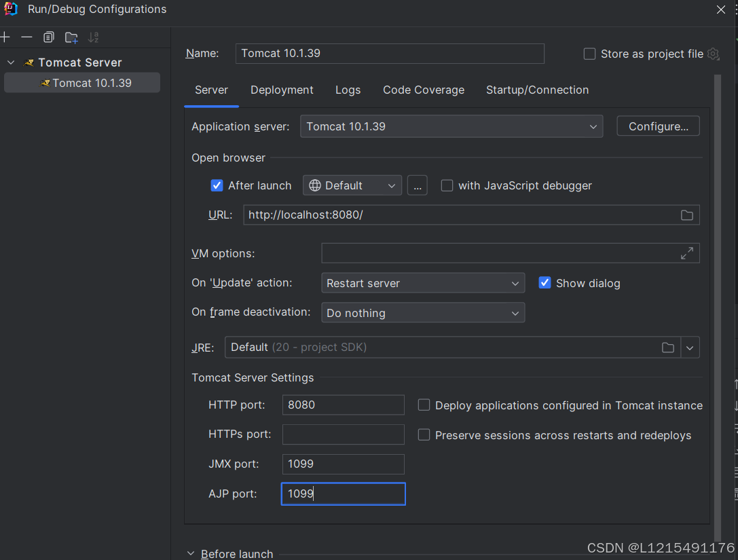Create a new folder via the folder-plus icon

[71, 37]
